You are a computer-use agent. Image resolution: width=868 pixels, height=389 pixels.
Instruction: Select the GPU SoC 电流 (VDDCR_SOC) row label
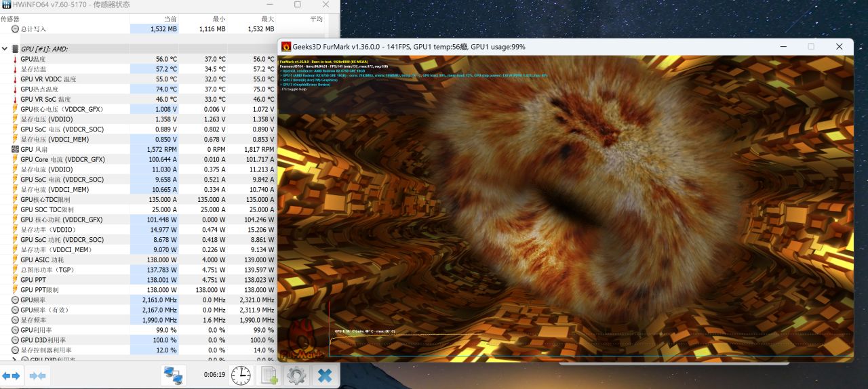pos(62,180)
